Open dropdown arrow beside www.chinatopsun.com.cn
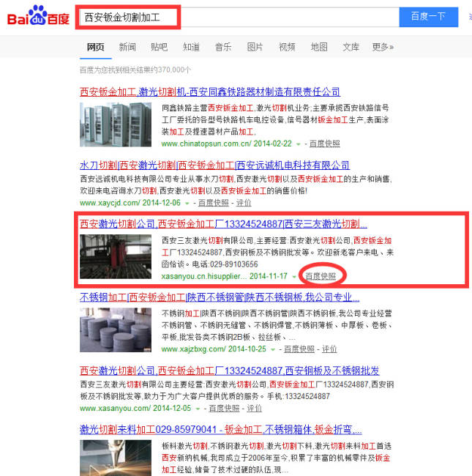 coord(299,144)
